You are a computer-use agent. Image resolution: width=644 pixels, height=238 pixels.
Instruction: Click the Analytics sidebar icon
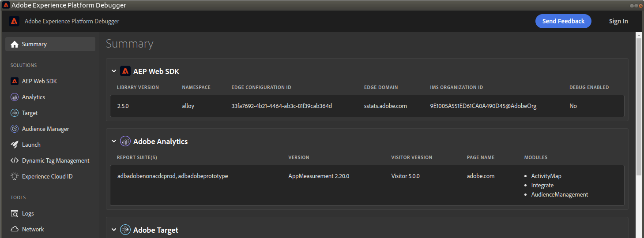(15, 97)
